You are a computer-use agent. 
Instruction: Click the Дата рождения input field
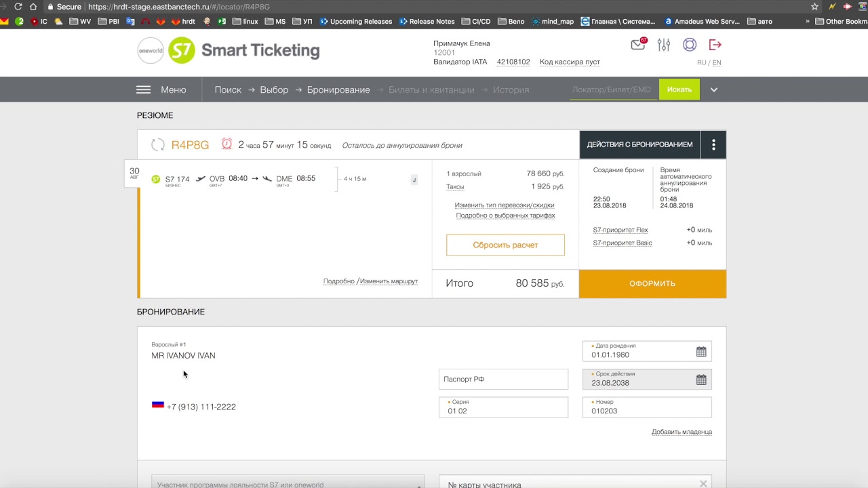(647, 351)
